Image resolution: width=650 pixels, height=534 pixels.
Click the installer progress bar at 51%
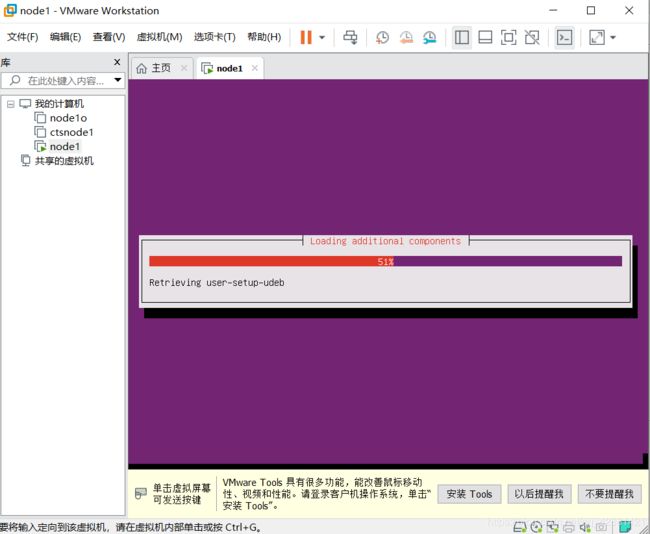click(x=385, y=261)
